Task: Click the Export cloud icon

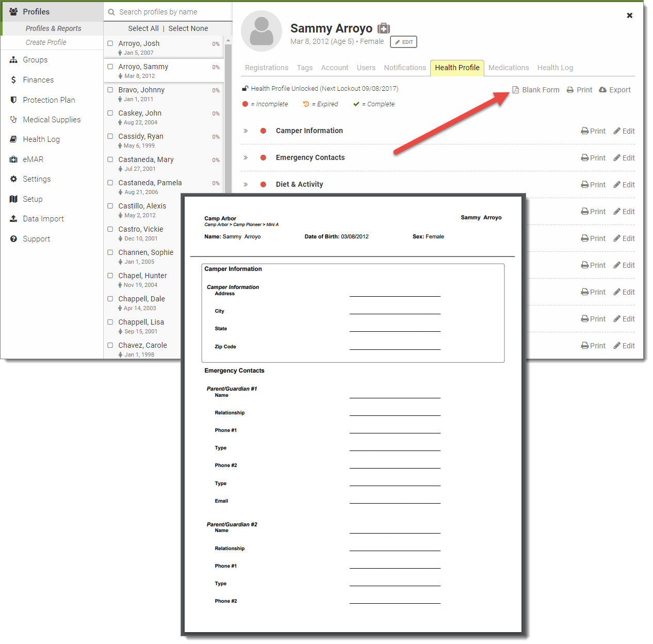Action: coord(602,90)
